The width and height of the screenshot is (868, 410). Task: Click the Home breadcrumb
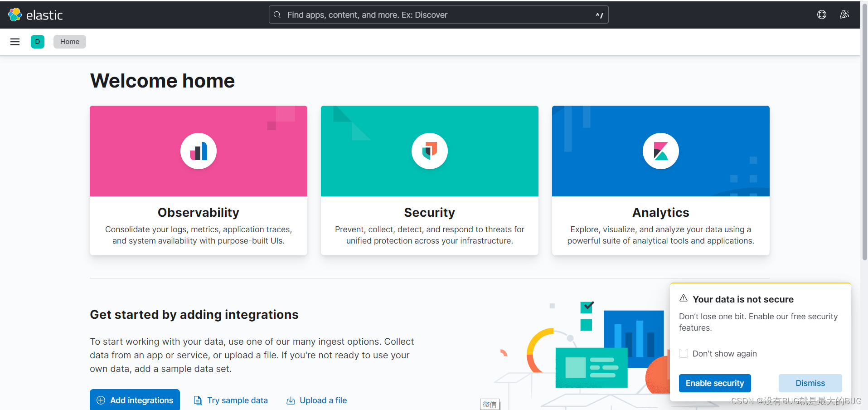(69, 41)
